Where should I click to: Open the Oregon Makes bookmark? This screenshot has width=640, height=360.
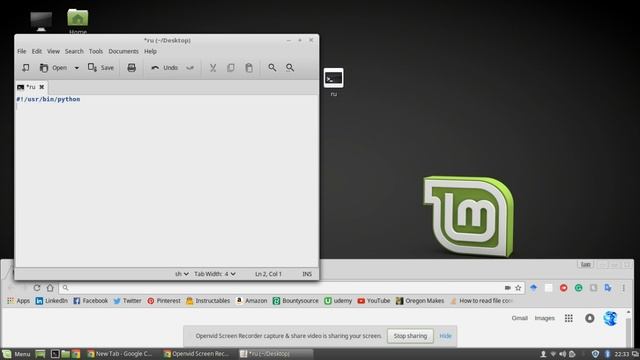point(420,301)
